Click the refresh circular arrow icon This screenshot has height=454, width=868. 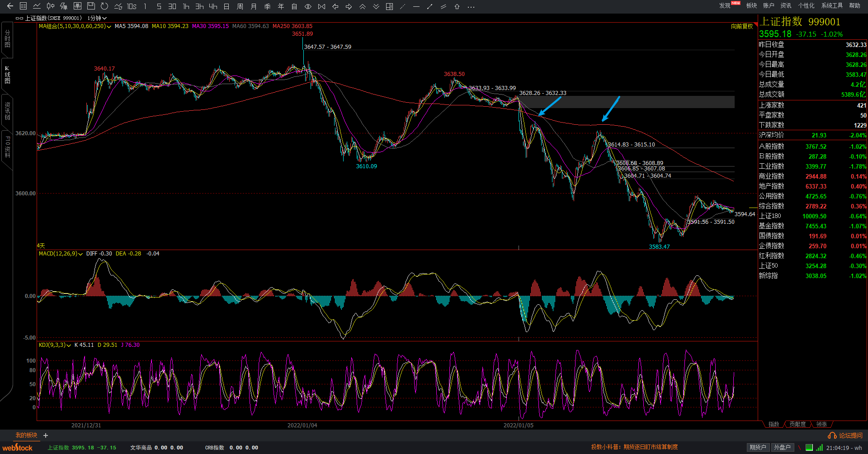pyautogui.click(x=104, y=6)
